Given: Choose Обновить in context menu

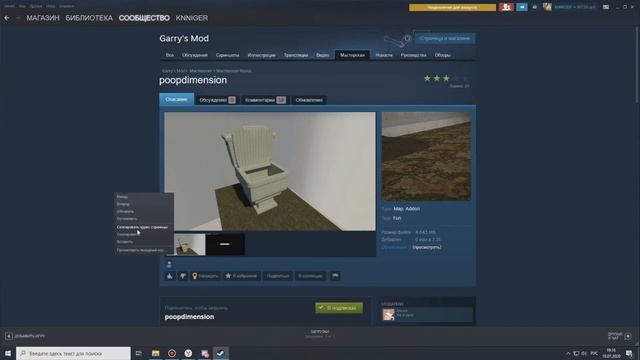Looking at the screenshot, I should 125,211.
